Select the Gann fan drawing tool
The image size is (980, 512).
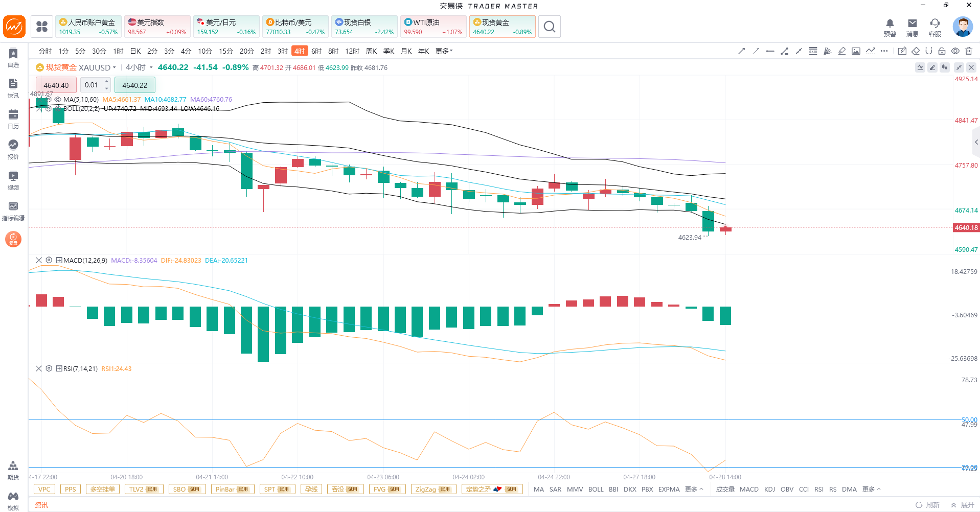pos(827,51)
